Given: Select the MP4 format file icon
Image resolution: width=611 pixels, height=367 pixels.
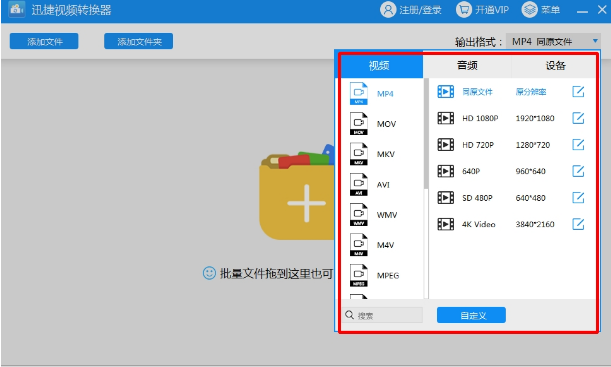Looking at the screenshot, I should [358, 94].
